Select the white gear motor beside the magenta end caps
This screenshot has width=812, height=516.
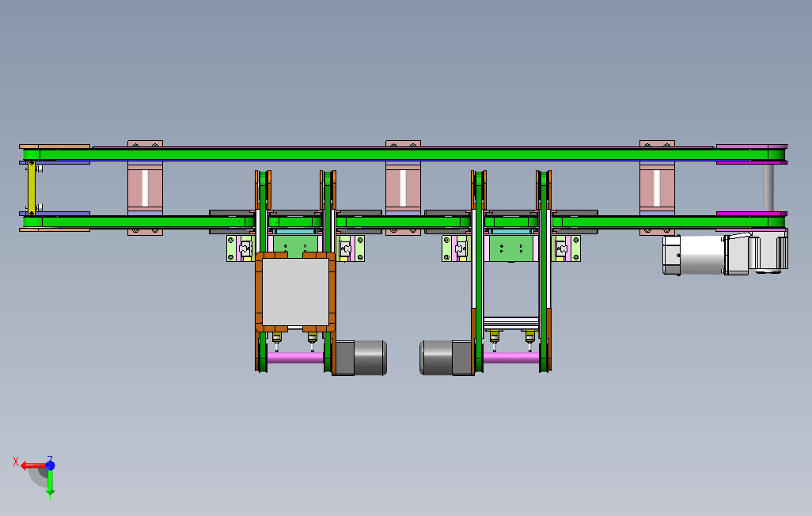725,254
